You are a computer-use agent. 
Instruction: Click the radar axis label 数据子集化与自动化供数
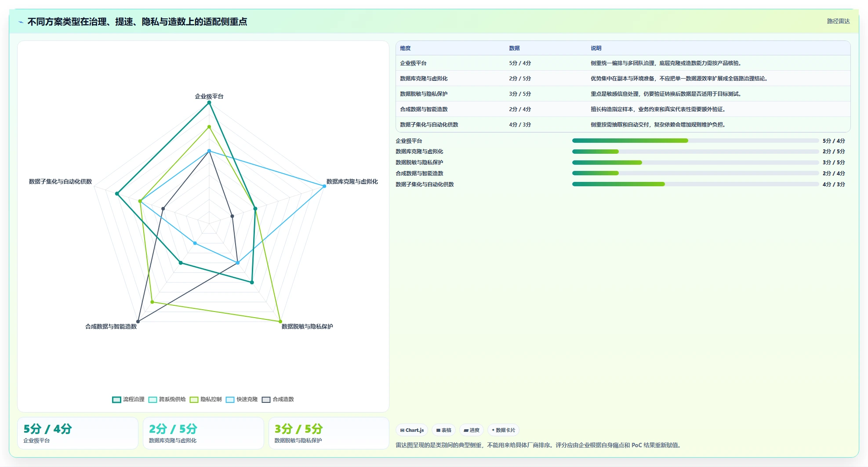(60, 181)
